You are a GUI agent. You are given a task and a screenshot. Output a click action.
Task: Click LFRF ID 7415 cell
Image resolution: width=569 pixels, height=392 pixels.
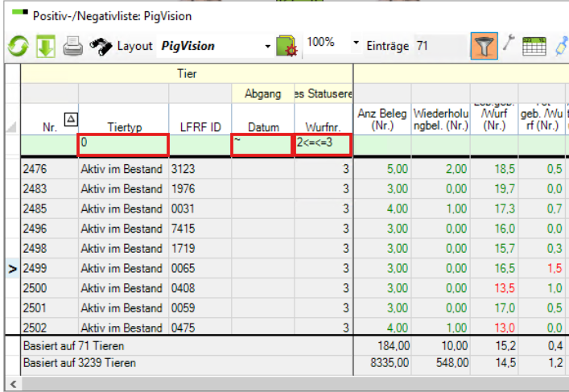200,229
